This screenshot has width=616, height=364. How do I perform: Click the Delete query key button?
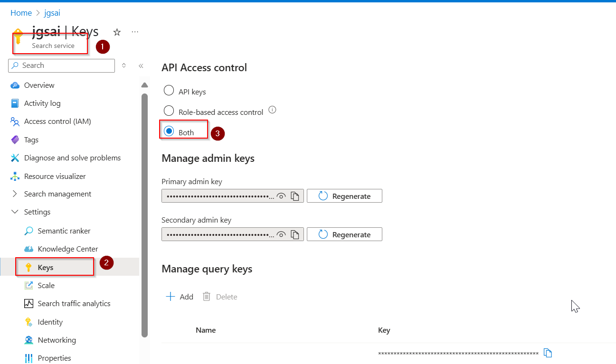pyautogui.click(x=220, y=297)
